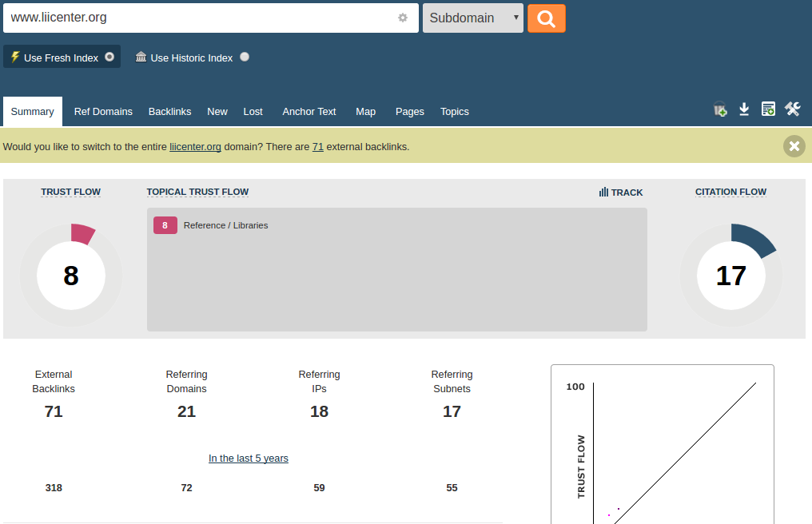Click the 5-year referring subnets figure 55
This screenshot has width=812, height=524.
452,488
